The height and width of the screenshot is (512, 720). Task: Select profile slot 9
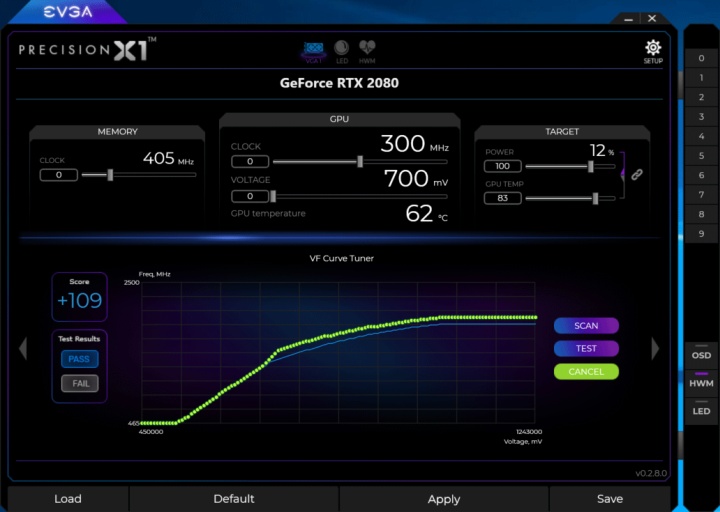click(701, 234)
